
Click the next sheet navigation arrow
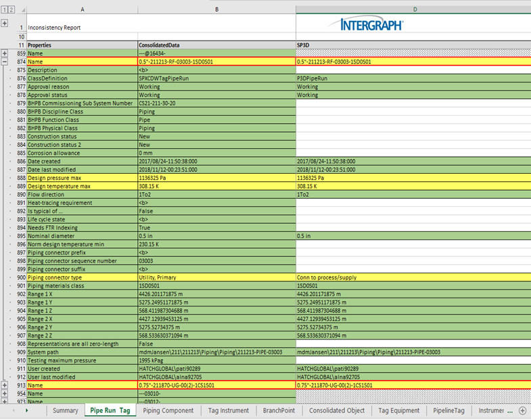pyautogui.click(x=26, y=411)
